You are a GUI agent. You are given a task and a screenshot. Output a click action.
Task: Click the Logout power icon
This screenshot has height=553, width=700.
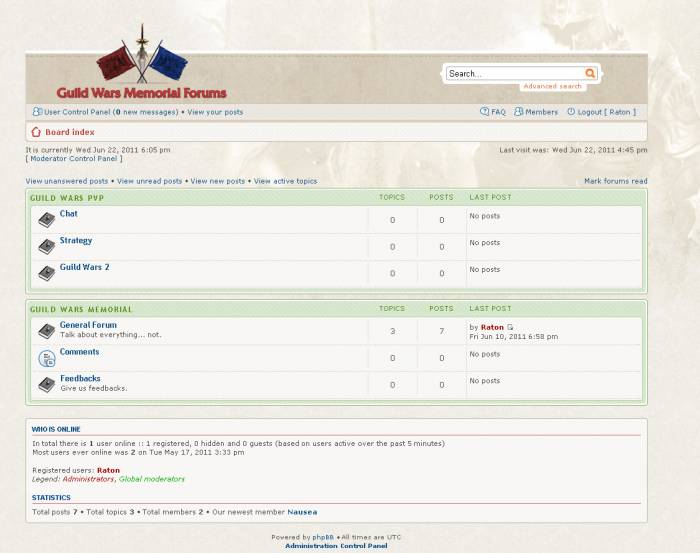coord(571,112)
